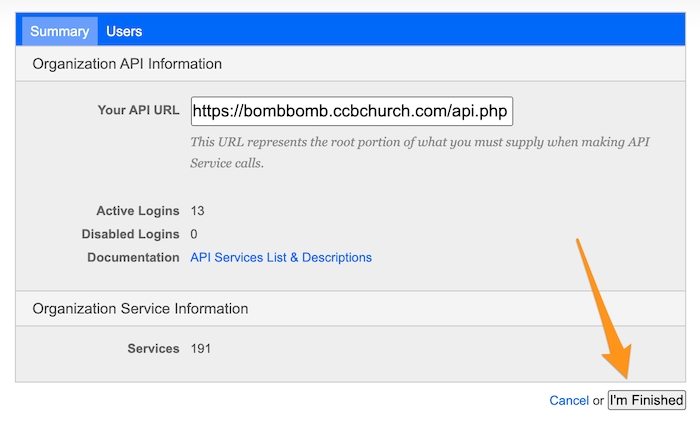Click the I'm Finished button
Screen dimensions: 700x425
646,400
